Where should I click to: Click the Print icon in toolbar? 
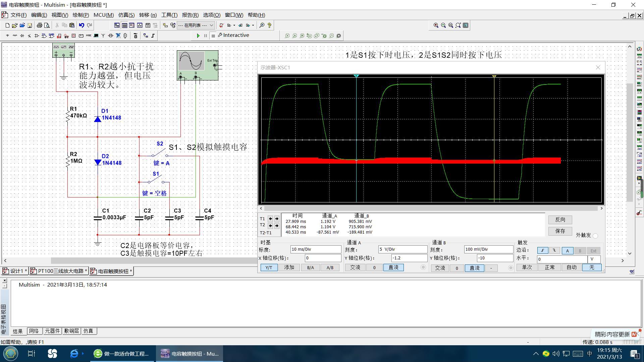[40, 25]
